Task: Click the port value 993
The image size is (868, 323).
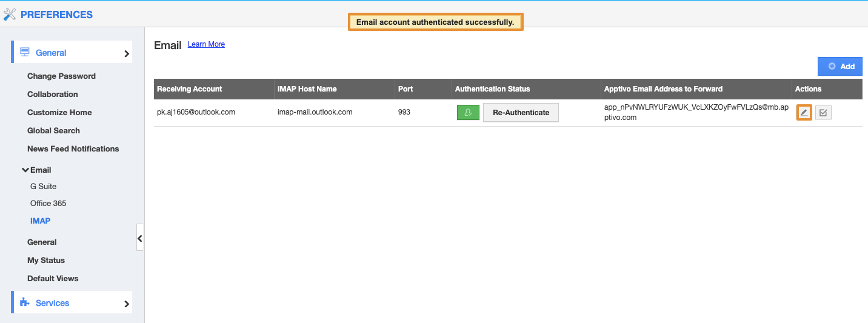Action: pos(404,112)
